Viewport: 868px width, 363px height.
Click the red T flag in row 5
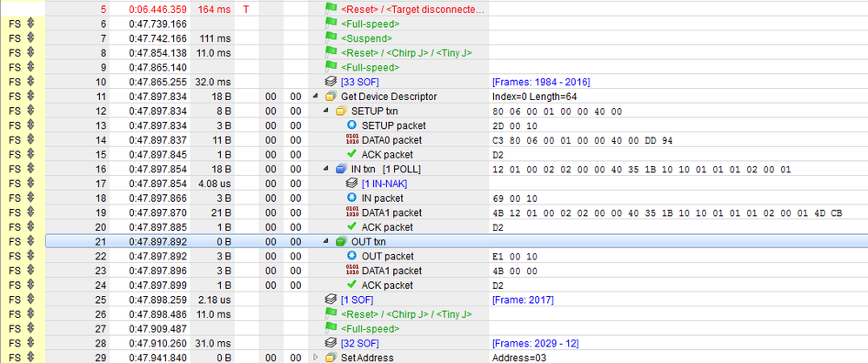[246, 10]
